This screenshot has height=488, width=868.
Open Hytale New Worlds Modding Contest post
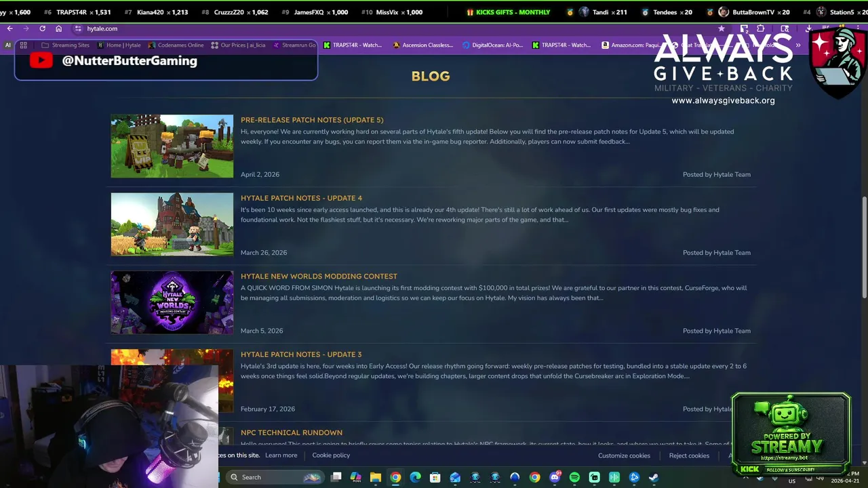tap(319, 276)
